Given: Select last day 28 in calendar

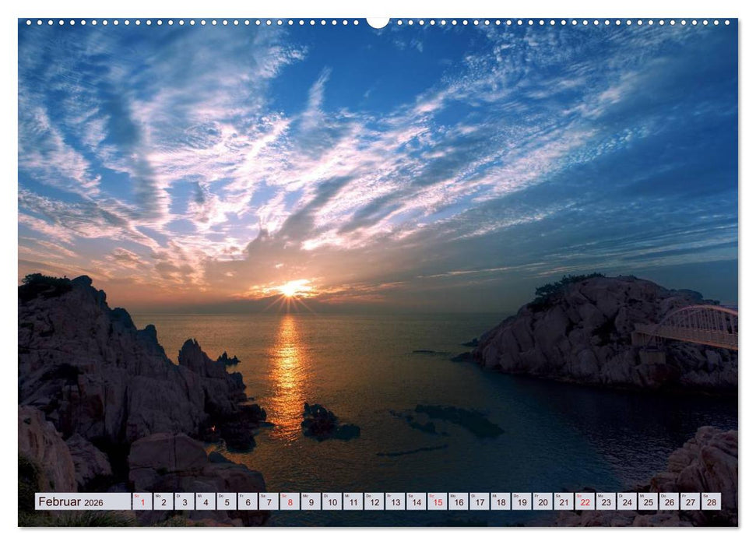Looking at the screenshot, I should tap(711, 502).
